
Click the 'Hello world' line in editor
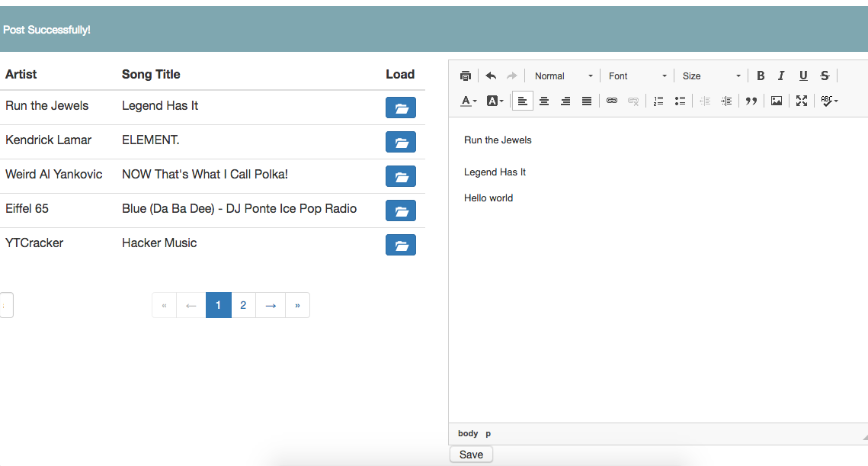488,198
